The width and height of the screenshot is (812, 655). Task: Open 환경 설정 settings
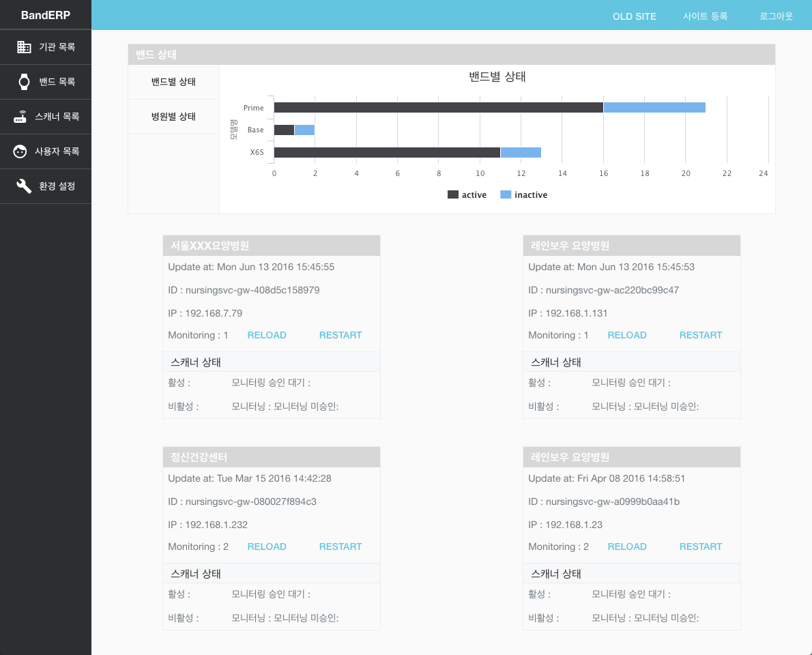(46, 186)
